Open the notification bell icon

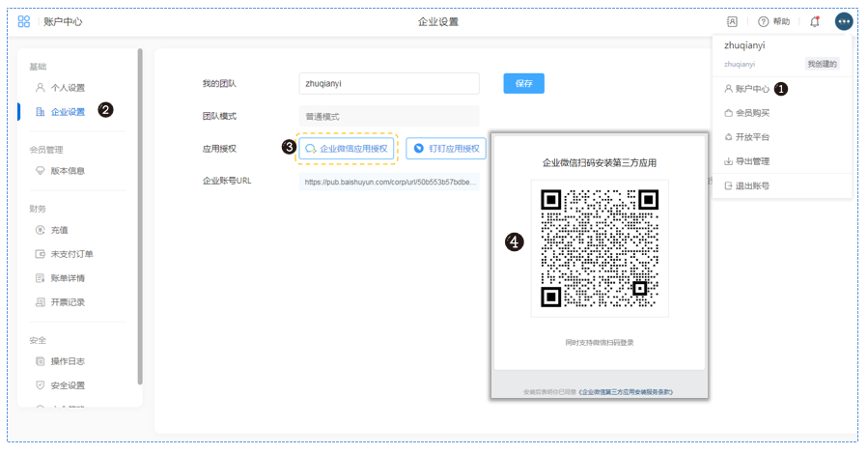814,21
